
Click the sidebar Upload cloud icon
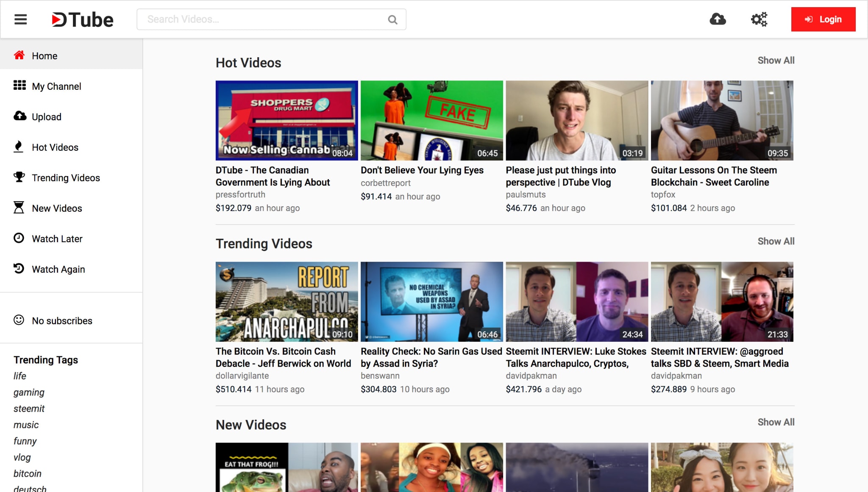pyautogui.click(x=19, y=116)
